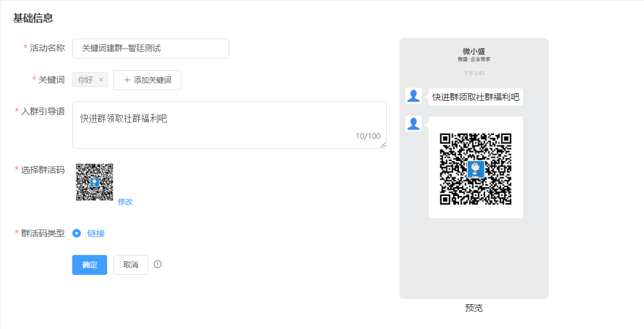The height and width of the screenshot is (329, 644).
Task: Remove the 你好 keyword tag
Action: [101, 80]
